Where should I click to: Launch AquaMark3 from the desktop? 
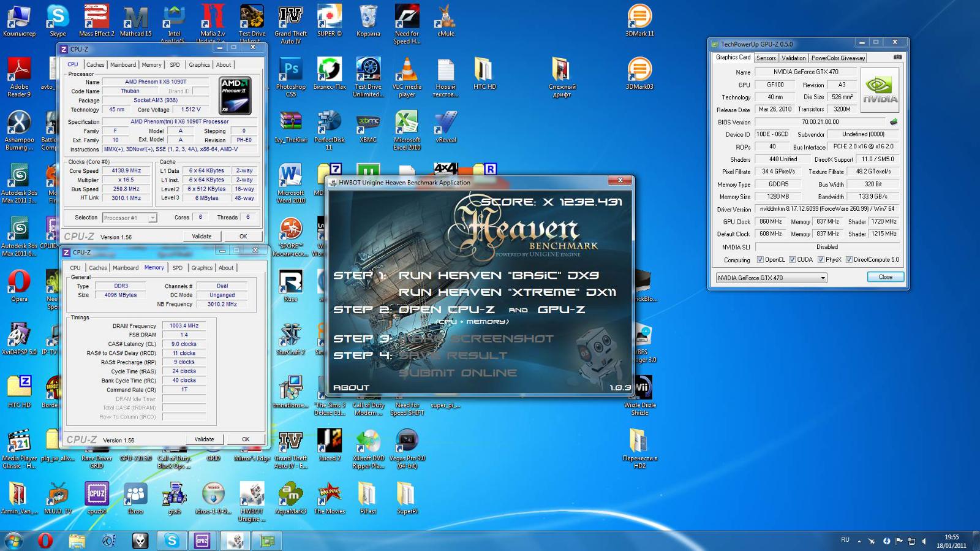point(291,498)
